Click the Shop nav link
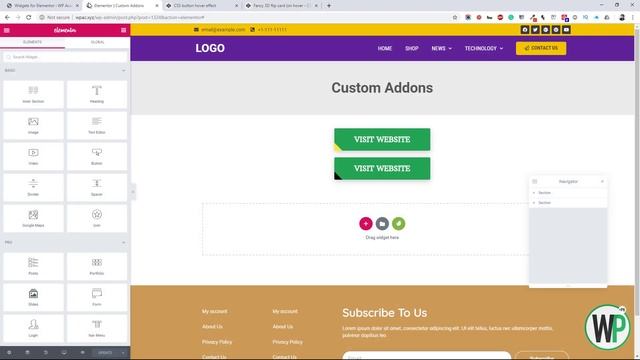Image resolution: width=640 pixels, height=360 pixels. pos(411,48)
